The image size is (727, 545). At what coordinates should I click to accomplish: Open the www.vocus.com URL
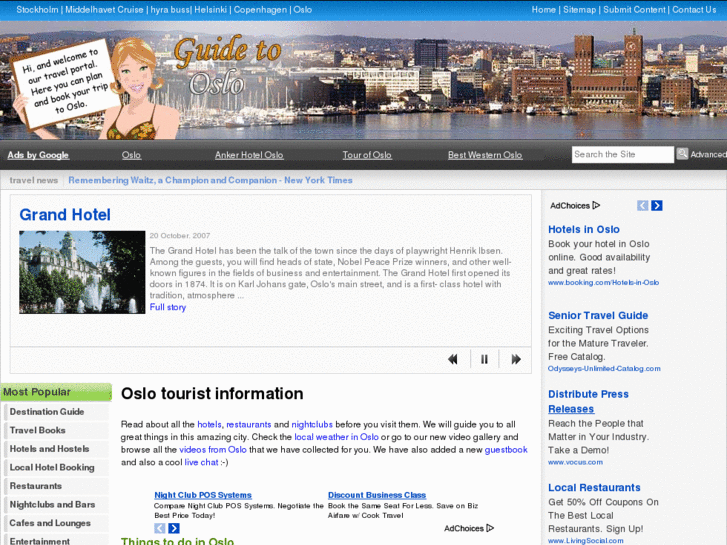[x=575, y=462]
